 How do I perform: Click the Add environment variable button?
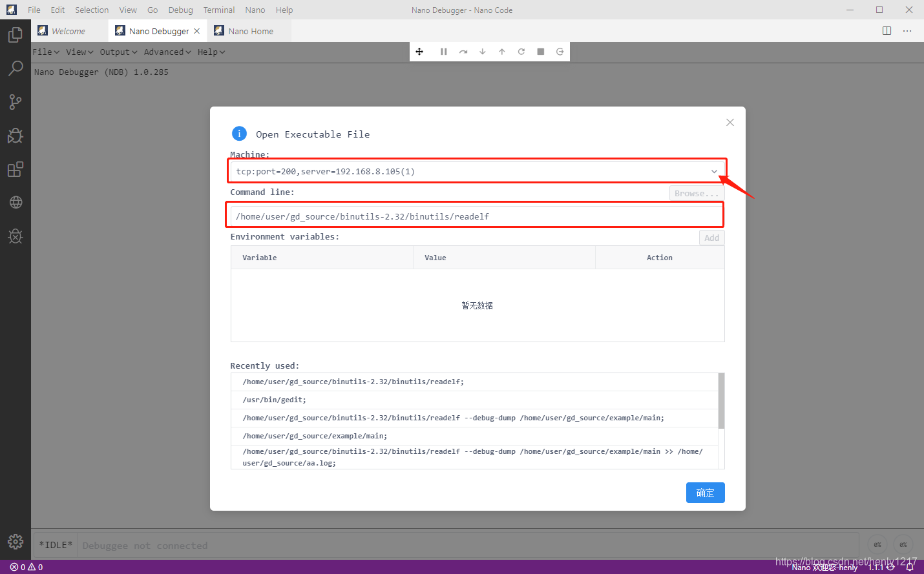[x=711, y=238]
